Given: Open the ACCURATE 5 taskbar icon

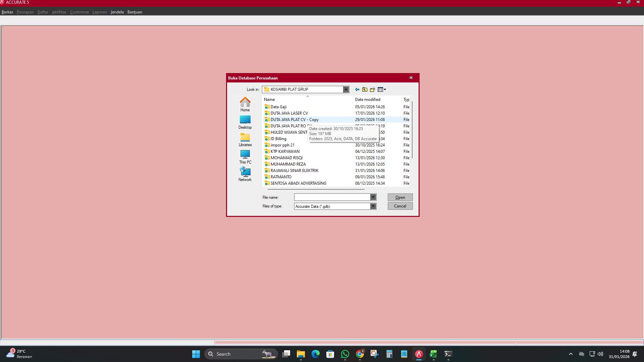Looking at the screenshot, I should tap(418, 354).
